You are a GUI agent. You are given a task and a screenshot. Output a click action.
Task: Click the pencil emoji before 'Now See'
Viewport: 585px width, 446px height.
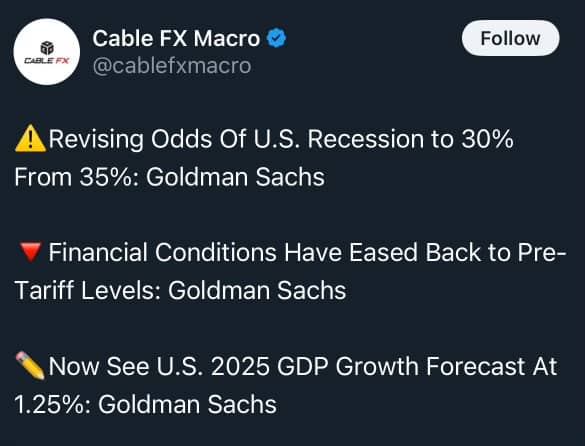pyautogui.click(x=30, y=366)
